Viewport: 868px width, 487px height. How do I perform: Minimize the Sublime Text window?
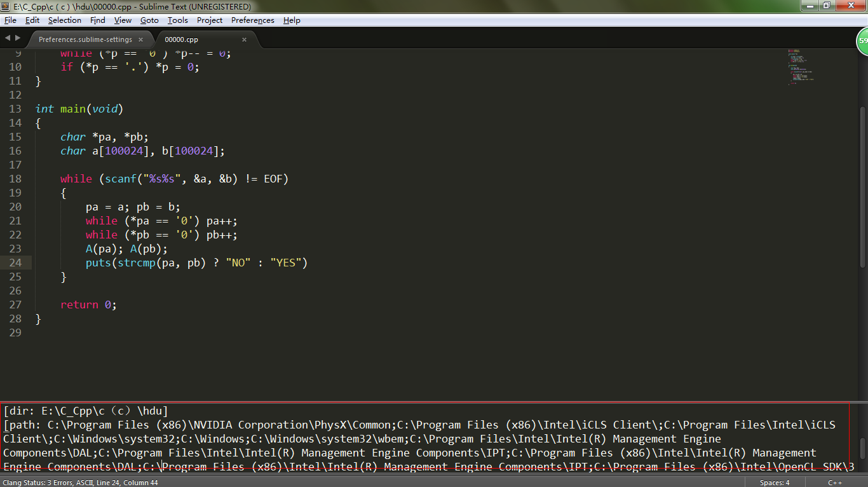[808, 6]
